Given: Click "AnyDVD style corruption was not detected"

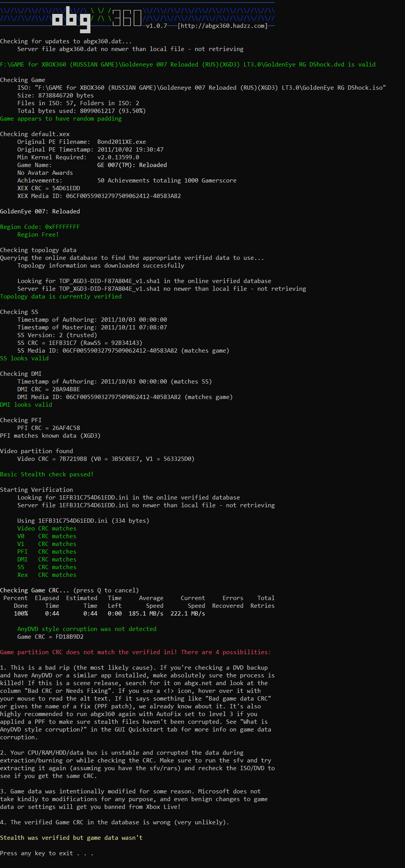Looking at the screenshot, I should tap(87, 629).
